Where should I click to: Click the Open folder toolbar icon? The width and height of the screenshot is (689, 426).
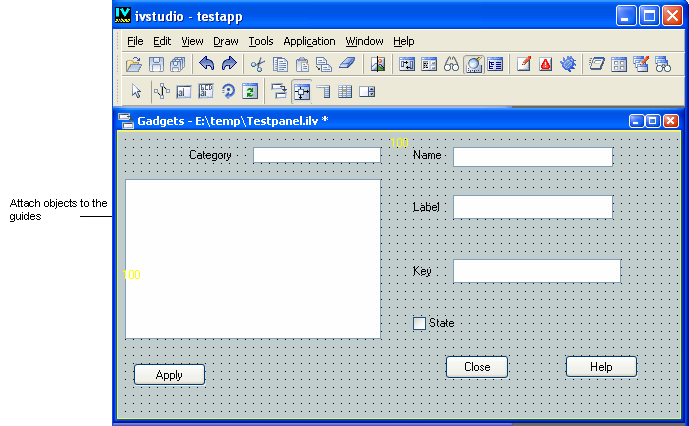[133, 65]
